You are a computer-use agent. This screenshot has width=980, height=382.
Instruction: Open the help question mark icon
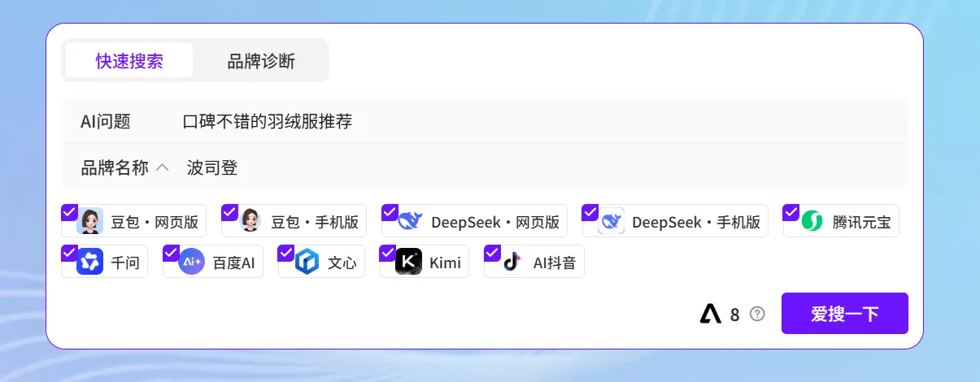point(757,314)
